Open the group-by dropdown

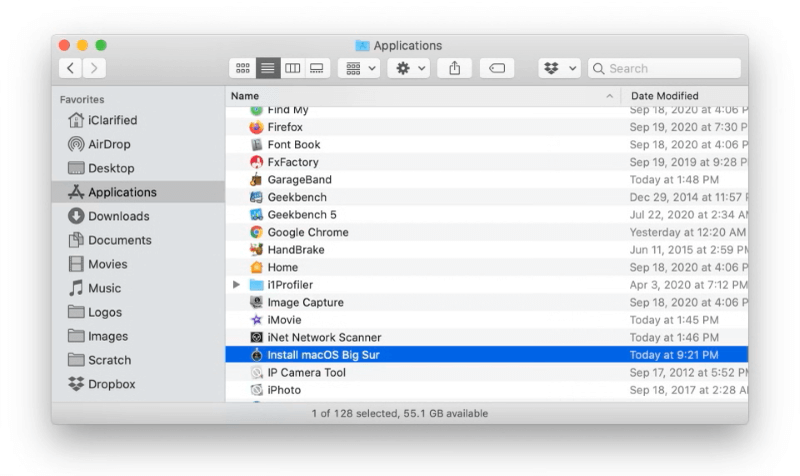(360, 68)
